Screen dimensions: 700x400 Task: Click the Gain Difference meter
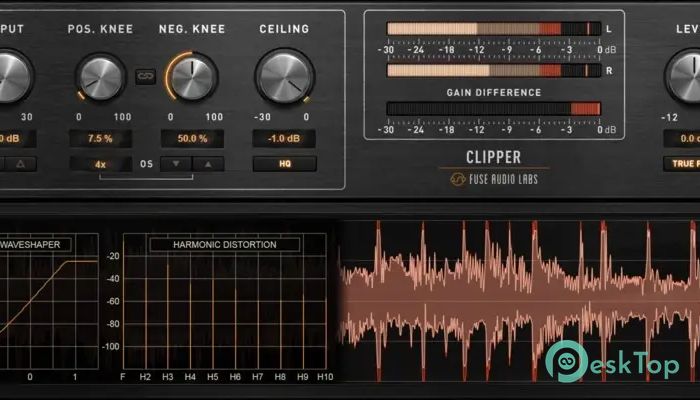pos(493,109)
